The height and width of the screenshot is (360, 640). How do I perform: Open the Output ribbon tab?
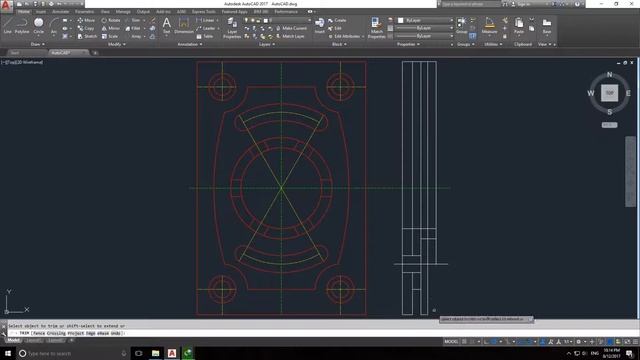click(x=143, y=12)
